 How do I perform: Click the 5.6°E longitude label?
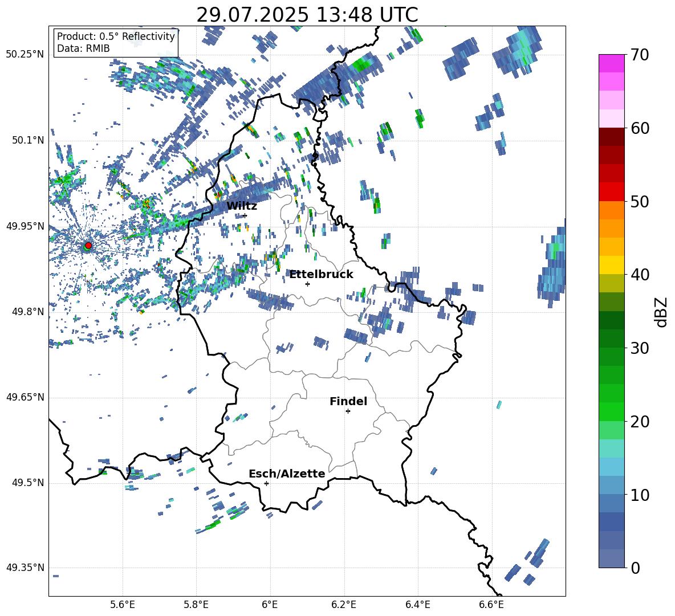point(123,605)
